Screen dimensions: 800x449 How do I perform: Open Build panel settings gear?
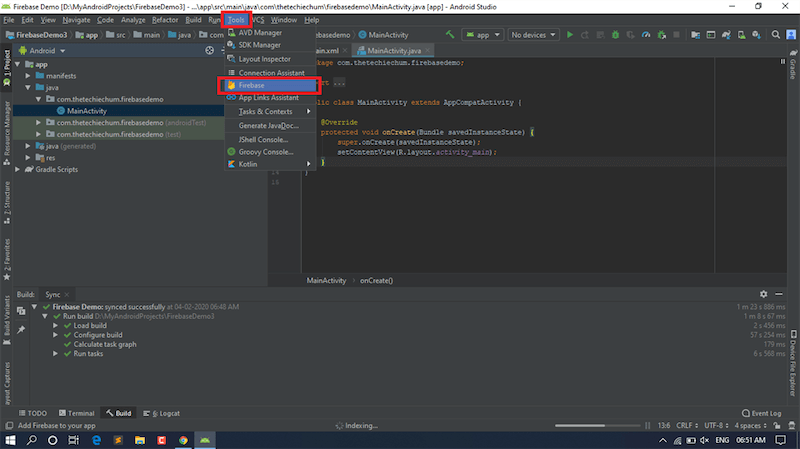764,294
